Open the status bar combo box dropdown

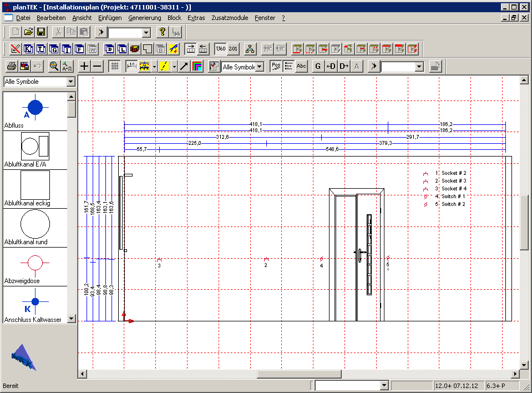coord(384,385)
